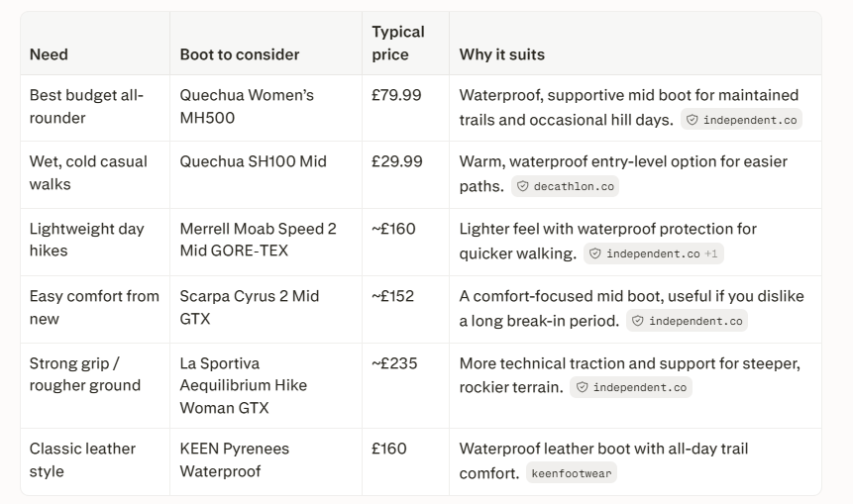Open independent.co source for La Sportiva boot
Image resolution: width=853 pixels, height=504 pixels.
coord(630,387)
